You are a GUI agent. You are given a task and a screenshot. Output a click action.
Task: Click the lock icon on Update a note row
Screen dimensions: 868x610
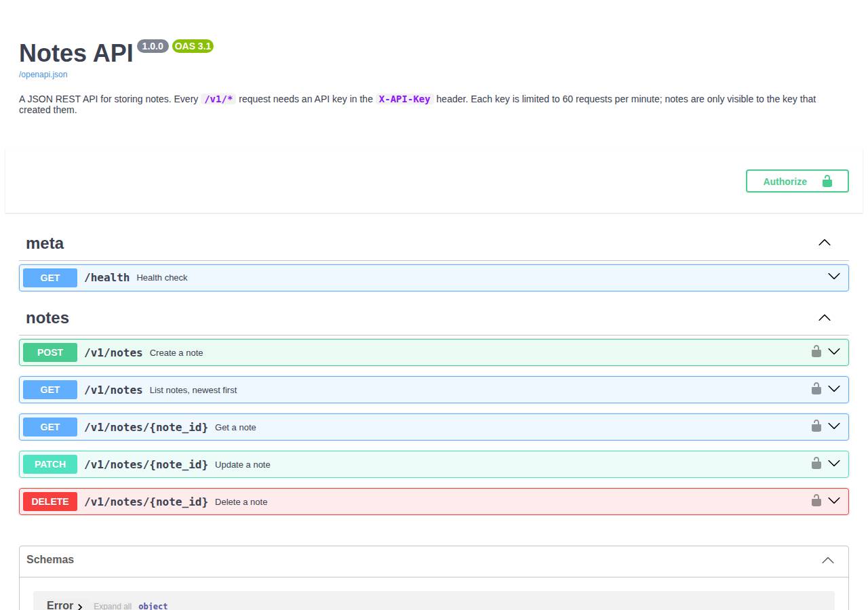pyautogui.click(x=816, y=463)
